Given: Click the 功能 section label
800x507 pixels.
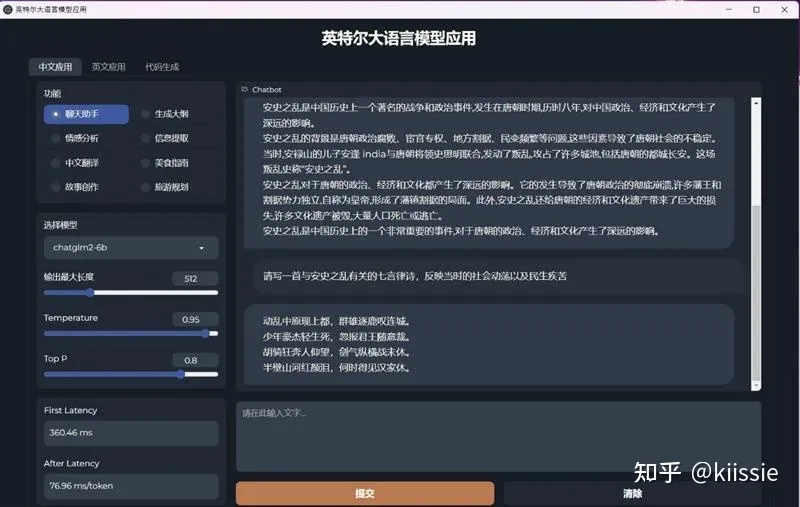Looking at the screenshot, I should click(x=53, y=93).
